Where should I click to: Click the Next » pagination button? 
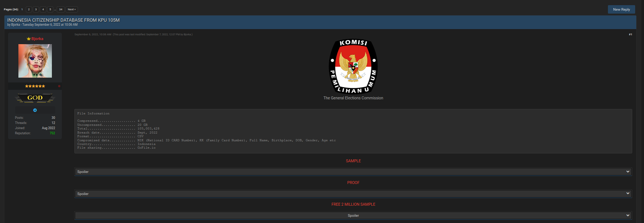point(72,10)
